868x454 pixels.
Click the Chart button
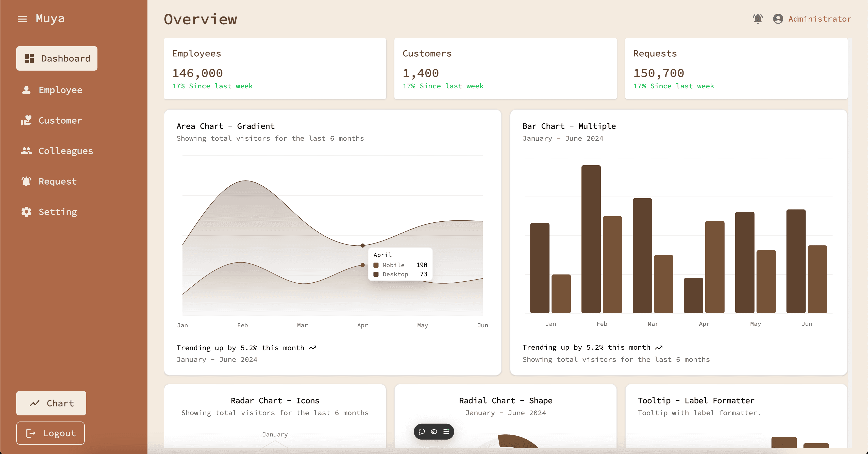[51, 403]
